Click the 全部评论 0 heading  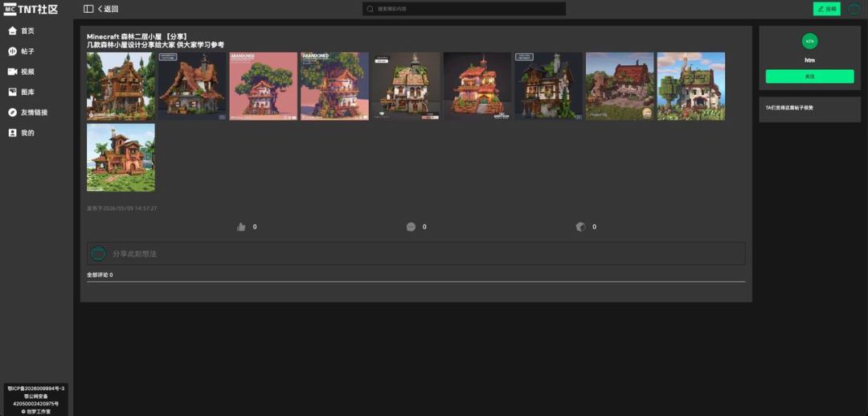(100, 274)
